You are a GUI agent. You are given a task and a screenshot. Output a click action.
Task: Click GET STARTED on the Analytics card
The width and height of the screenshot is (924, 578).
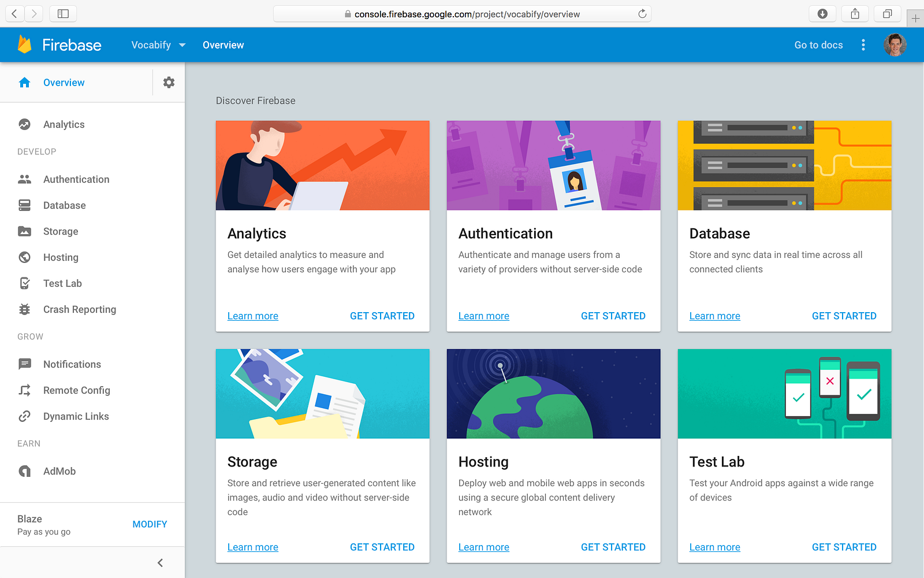(382, 316)
